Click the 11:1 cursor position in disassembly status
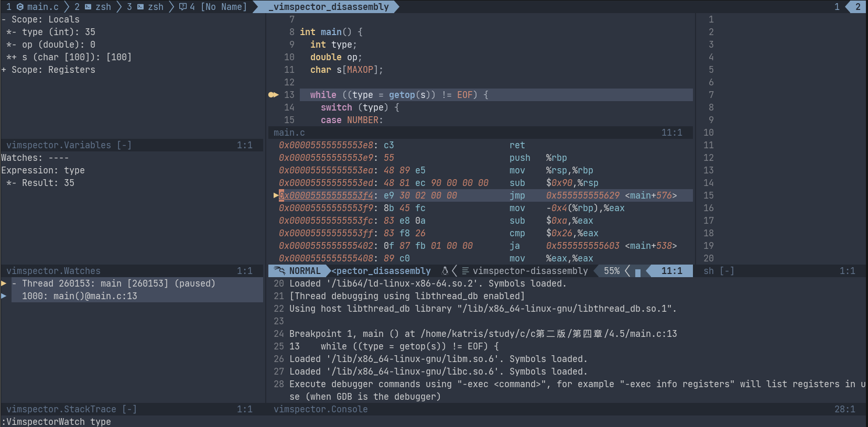This screenshot has height=427, width=868. [x=671, y=271]
